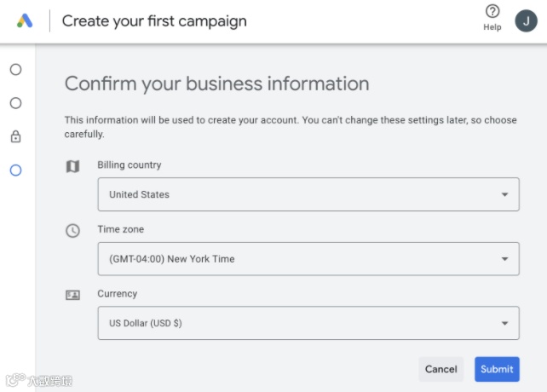Select the second step circle in sidebar
547x392 pixels.
[15, 103]
